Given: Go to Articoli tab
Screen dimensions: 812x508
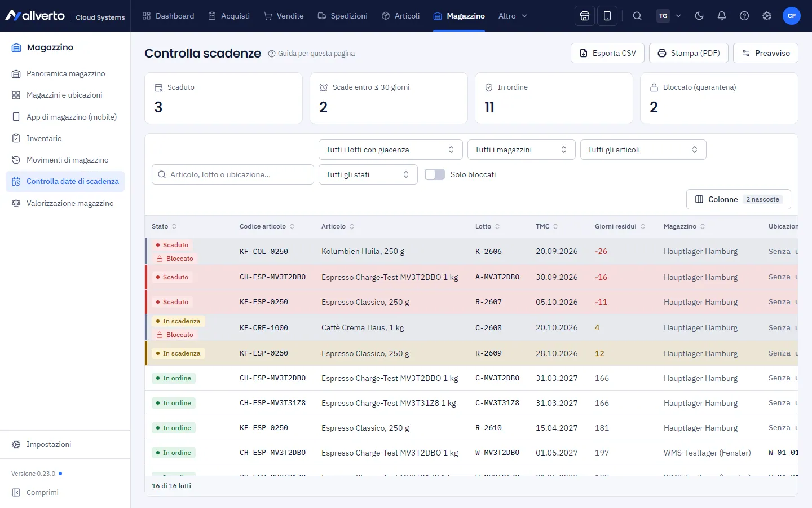Looking at the screenshot, I should (401, 16).
